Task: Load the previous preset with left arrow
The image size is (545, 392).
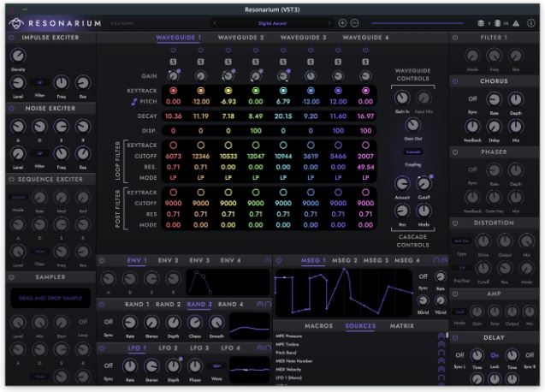Action: coord(214,23)
